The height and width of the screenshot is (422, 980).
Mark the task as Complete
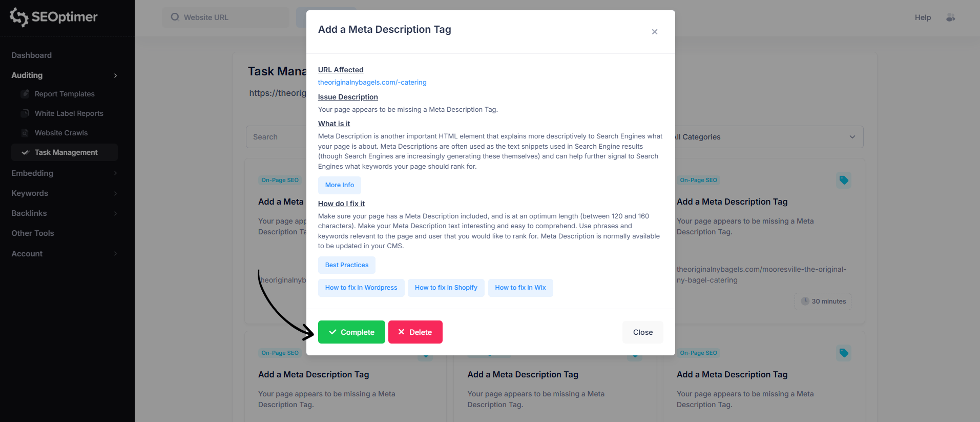351,332
